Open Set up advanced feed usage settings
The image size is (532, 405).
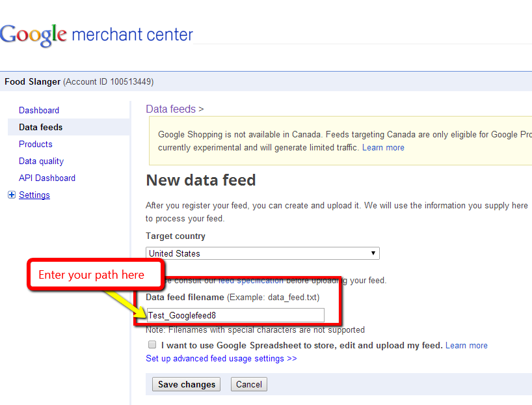coord(221,358)
